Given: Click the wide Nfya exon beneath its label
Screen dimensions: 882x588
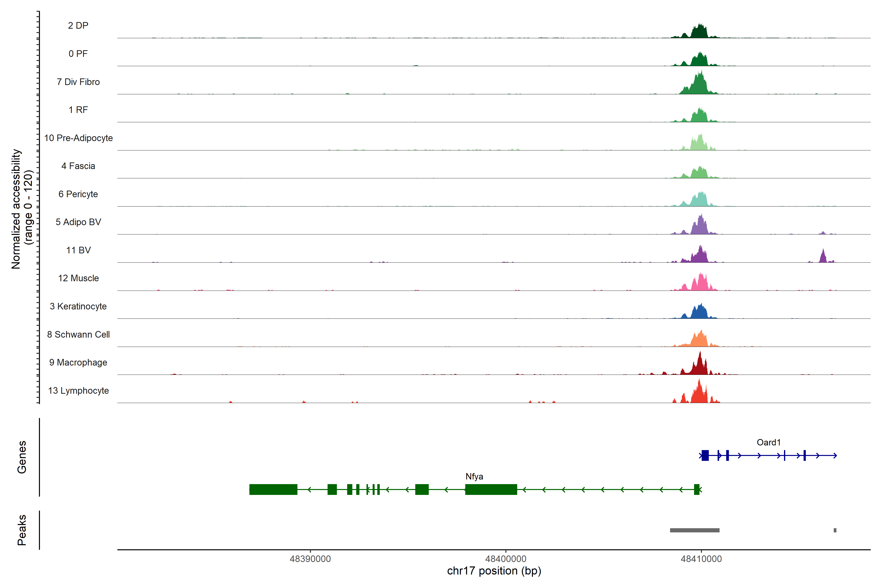Looking at the screenshot, I should tap(491, 489).
